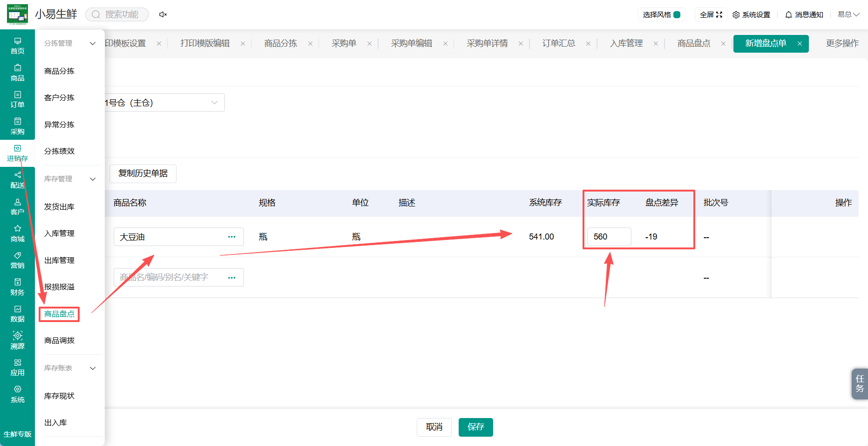Open the 订单 sidebar module

[17, 99]
